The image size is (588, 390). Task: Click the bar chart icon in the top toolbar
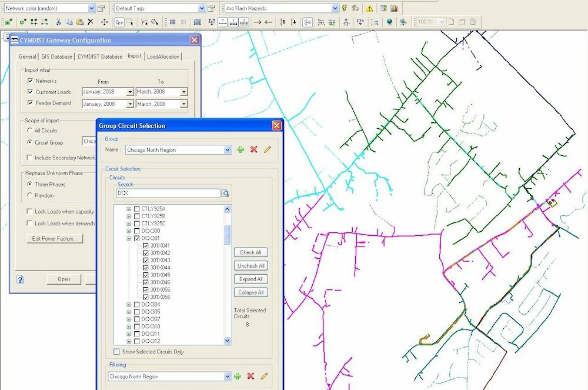tap(394, 8)
